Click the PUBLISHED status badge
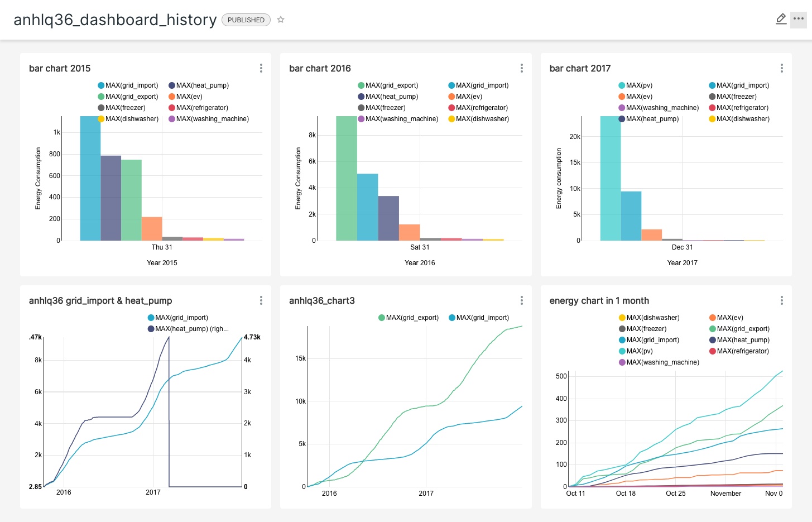The height and width of the screenshot is (522, 812). pos(246,20)
